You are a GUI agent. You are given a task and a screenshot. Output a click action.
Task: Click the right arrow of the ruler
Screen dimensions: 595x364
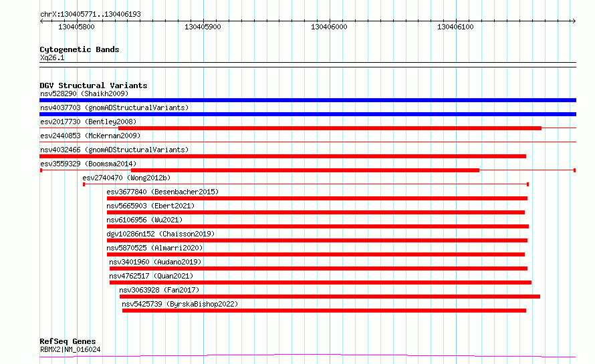574,21
